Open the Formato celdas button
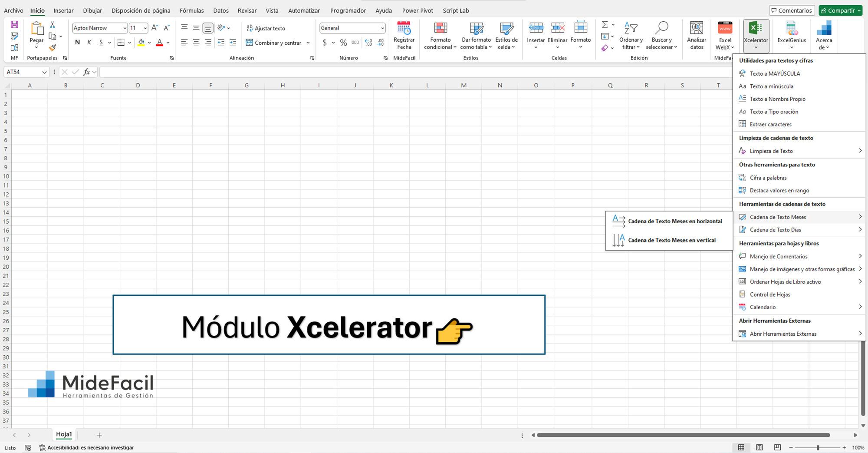The height and width of the screenshot is (453, 868). [581, 36]
